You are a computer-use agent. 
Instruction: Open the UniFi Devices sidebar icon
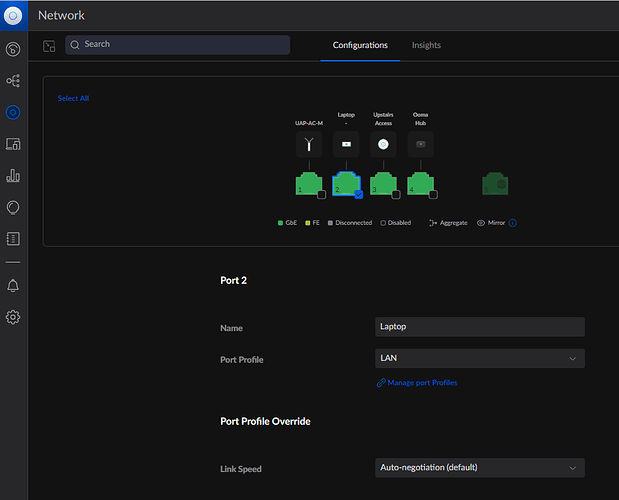coord(13,112)
